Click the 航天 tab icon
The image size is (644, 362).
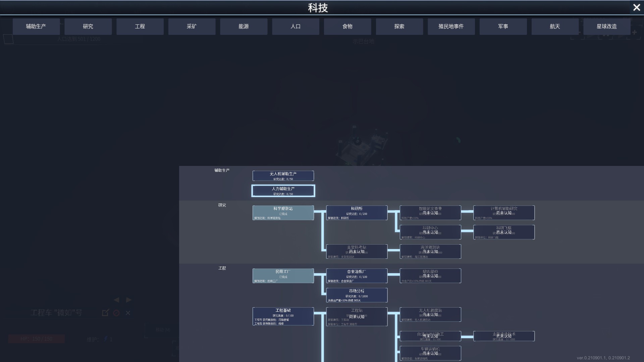pyautogui.click(x=555, y=26)
